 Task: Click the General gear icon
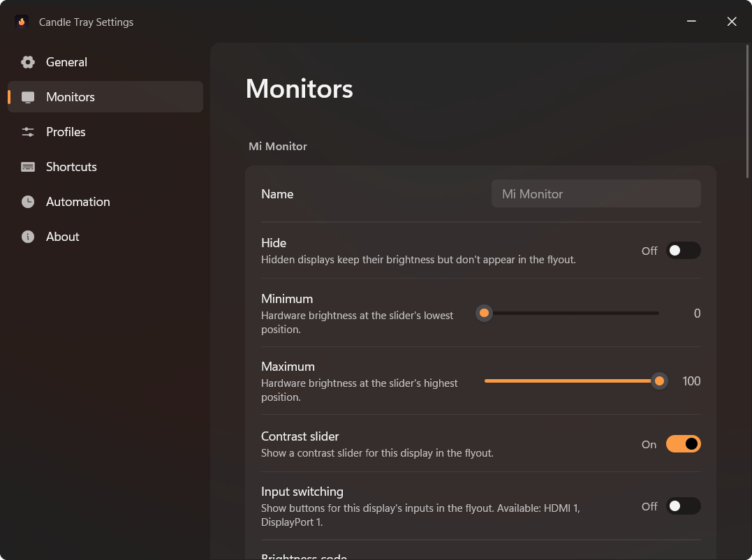coord(28,62)
